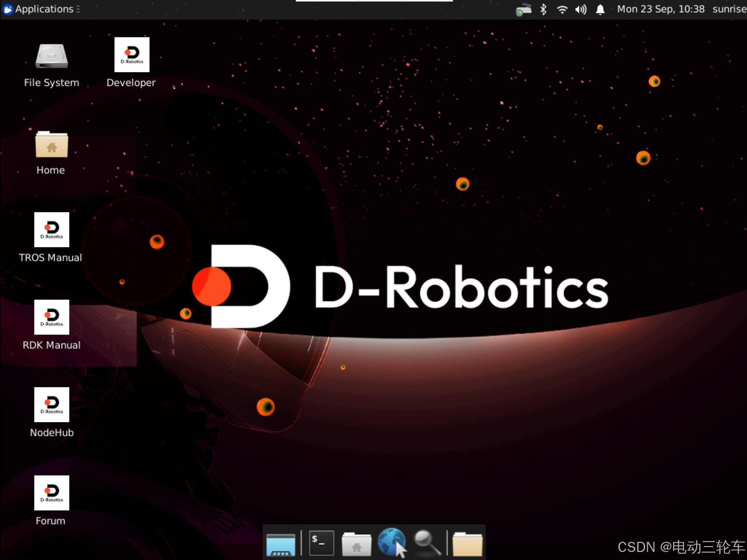Viewport: 747px width, 560px height.
Task: Open the sunrise user menu
Action: (729, 9)
